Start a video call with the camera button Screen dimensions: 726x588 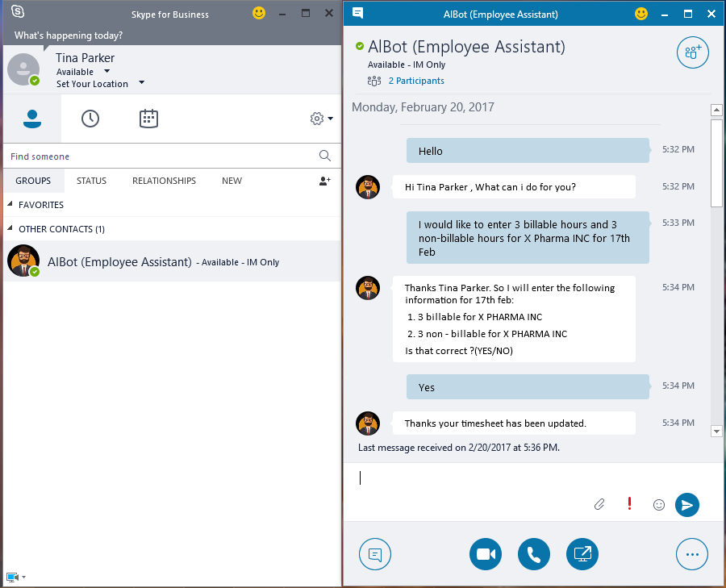coord(486,554)
